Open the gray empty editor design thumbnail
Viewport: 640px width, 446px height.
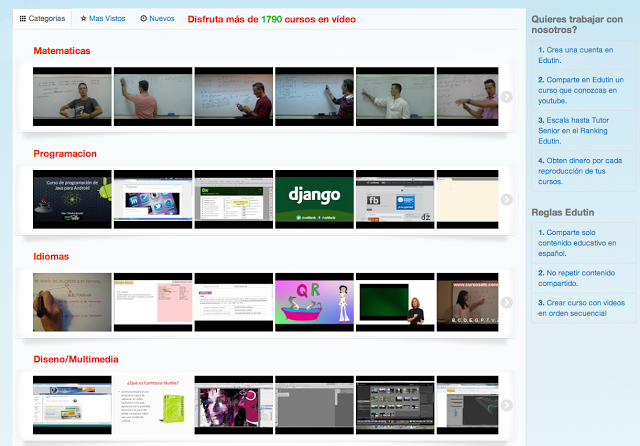pyautogui.click(x=315, y=405)
